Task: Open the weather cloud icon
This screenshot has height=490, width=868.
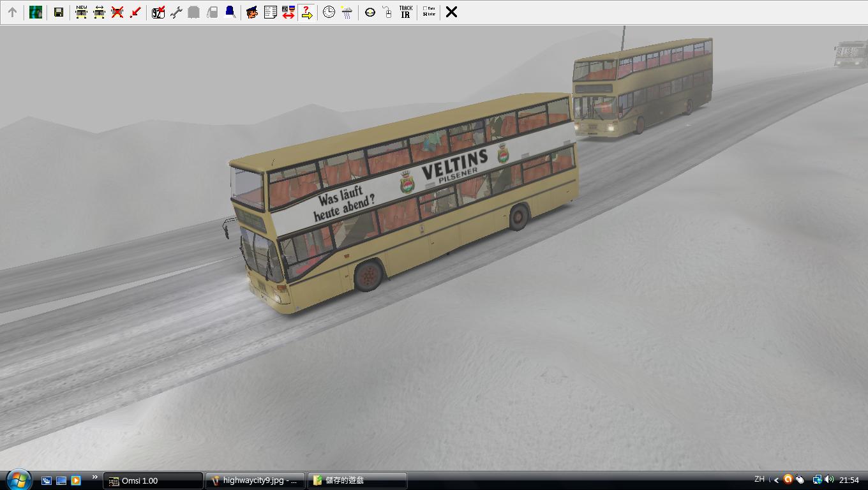Action: pyautogui.click(x=347, y=12)
